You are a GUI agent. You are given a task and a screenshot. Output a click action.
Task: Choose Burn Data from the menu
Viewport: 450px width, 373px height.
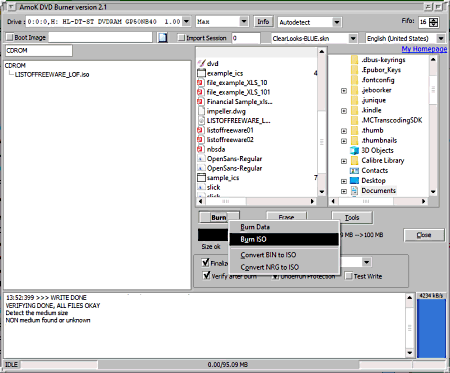[x=284, y=227]
